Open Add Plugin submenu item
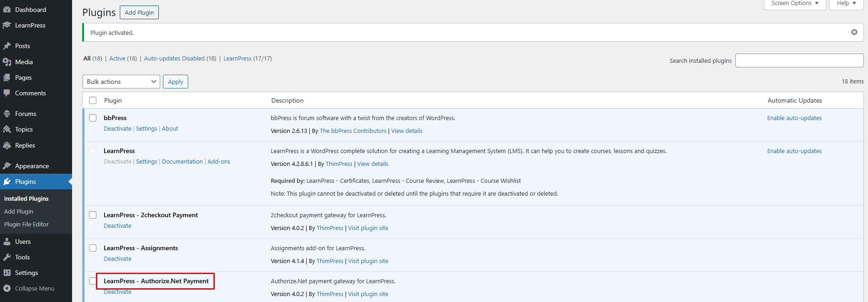Viewport: 868px width, 302px height. [18, 211]
